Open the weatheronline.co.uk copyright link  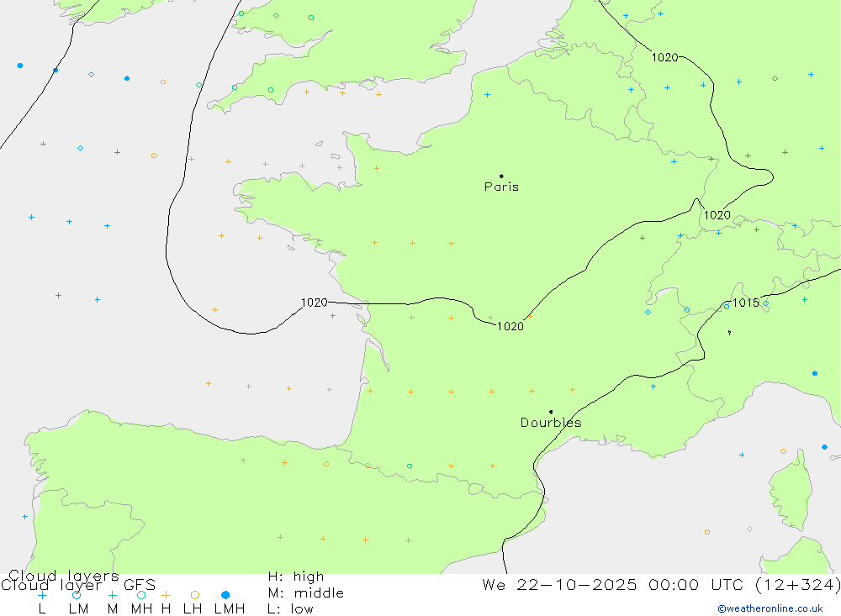click(x=770, y=608)
